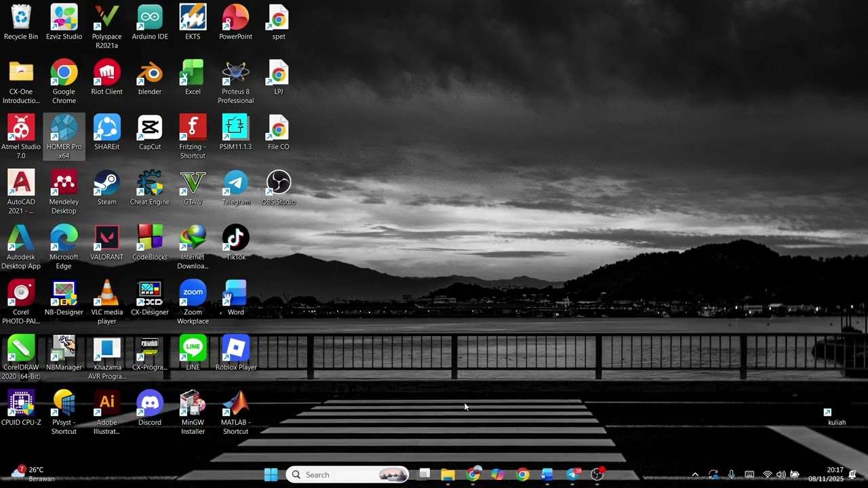Screen dimensions: 868x488
Task: Select the Word desktop icon
Action: click(235, 298)
